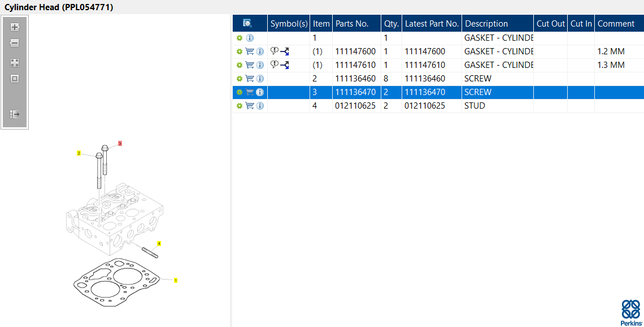The image size is (644, 327).
Task: Sort by Parts No. column header
Action: point(352,24)
